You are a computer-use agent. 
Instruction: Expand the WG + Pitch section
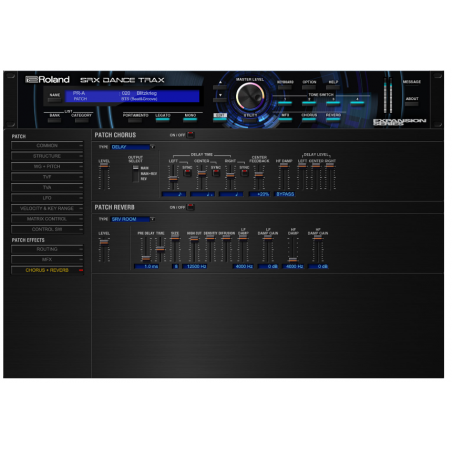click(47, 166)
